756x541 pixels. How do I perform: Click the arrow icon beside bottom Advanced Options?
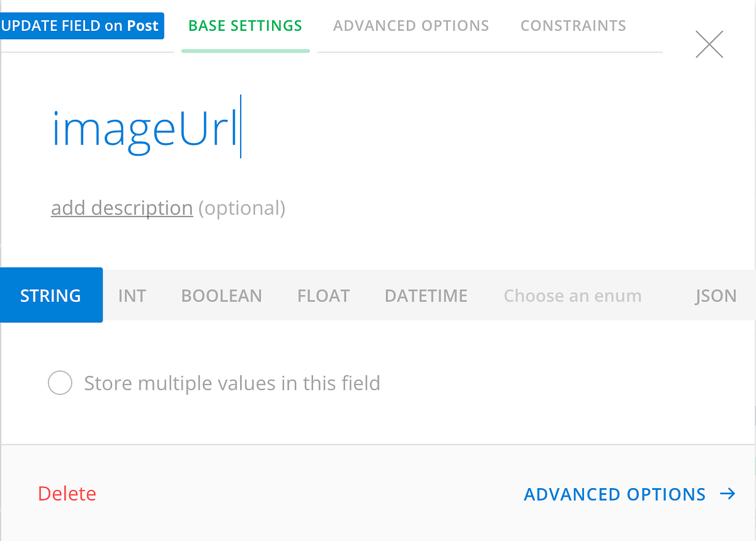728,494
